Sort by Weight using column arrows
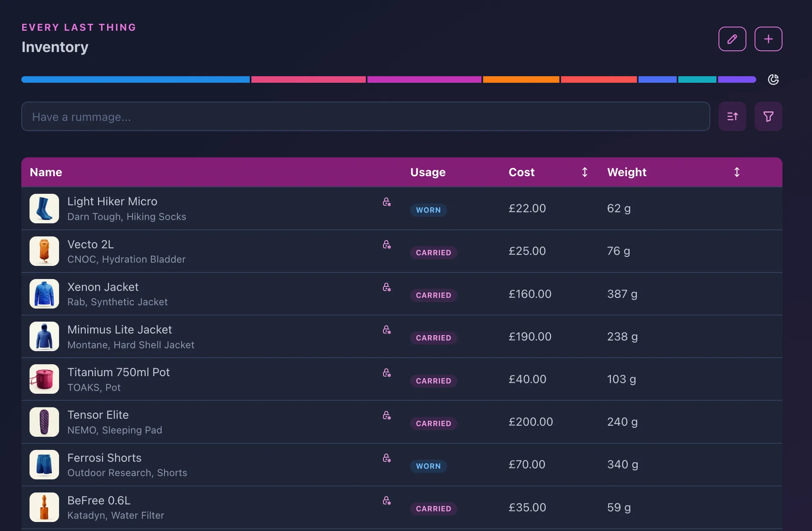The width and height of the screenshot is (812, 531). click(x=737, y=172)
